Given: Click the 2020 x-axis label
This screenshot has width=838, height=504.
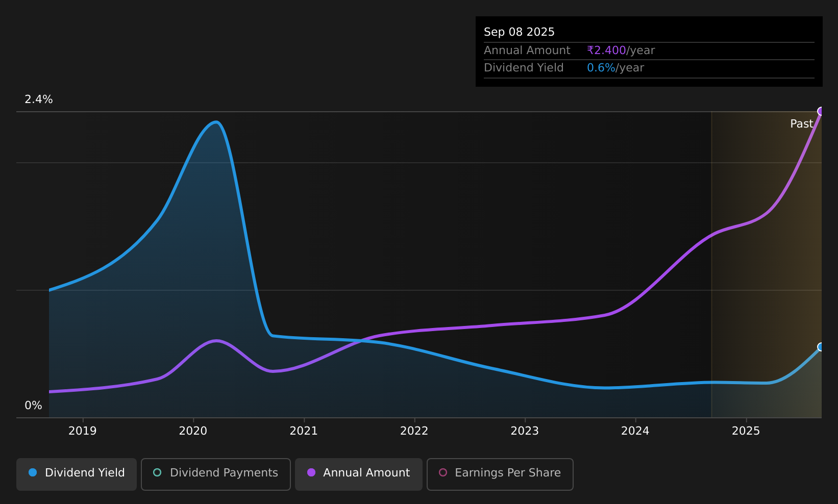Looking at the screenshot, I should pos(193,431).
